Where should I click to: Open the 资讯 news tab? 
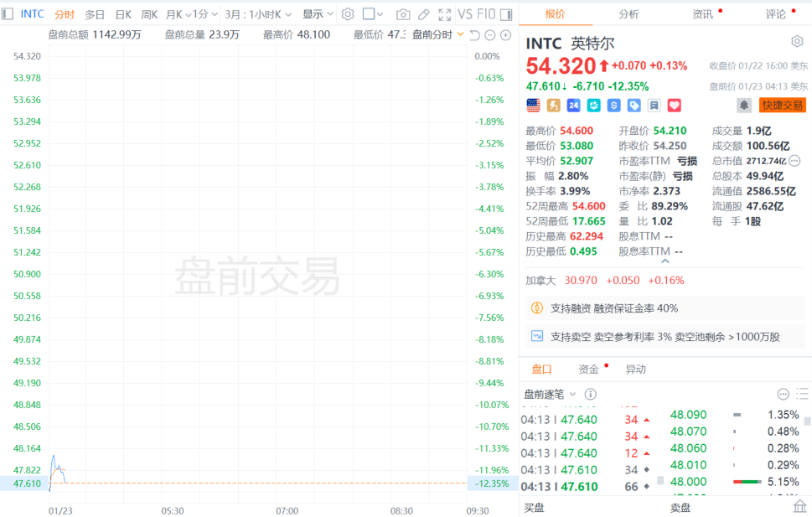pyautogui.click(x=702, y=14)
